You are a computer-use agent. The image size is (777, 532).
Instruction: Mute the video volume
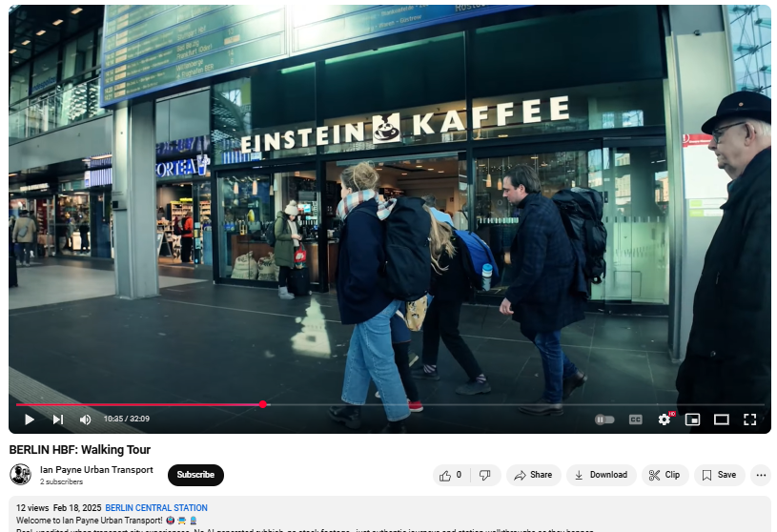[x=85, y=419]
